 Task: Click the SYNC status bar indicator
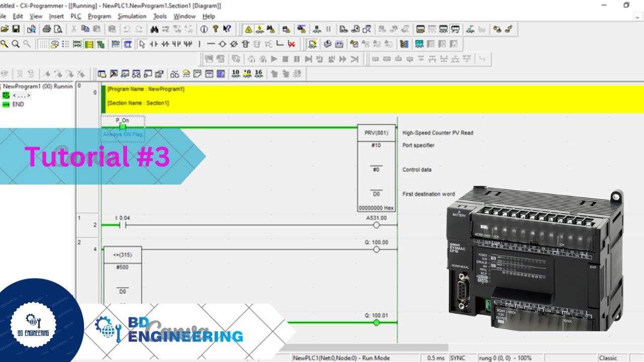(458, 358)
